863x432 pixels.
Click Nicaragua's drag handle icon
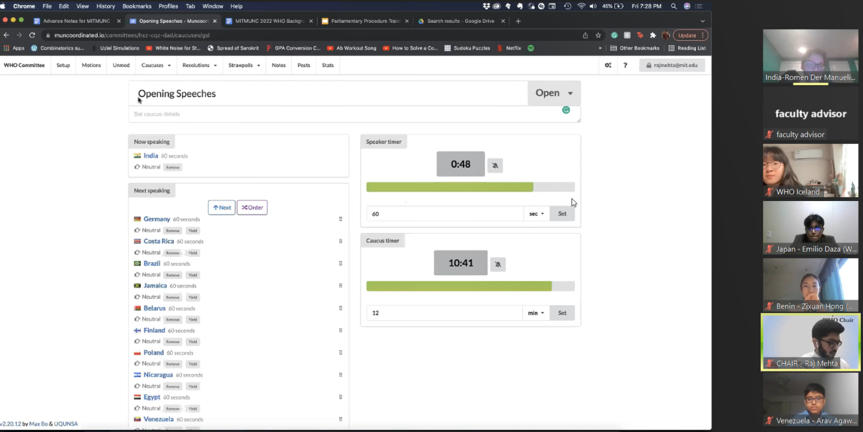[x=341, y=375]
